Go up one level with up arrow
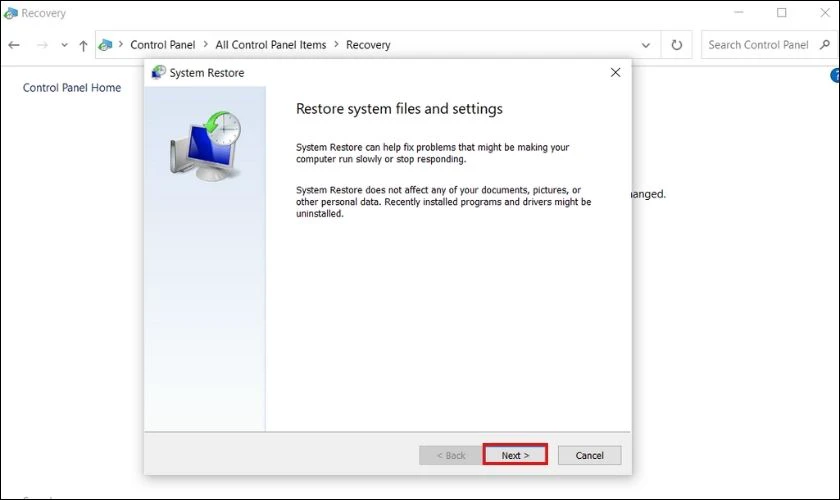Image resolution: width=840 pixels, height=500 pixels. pyautogui.click(x=83, y=46)
